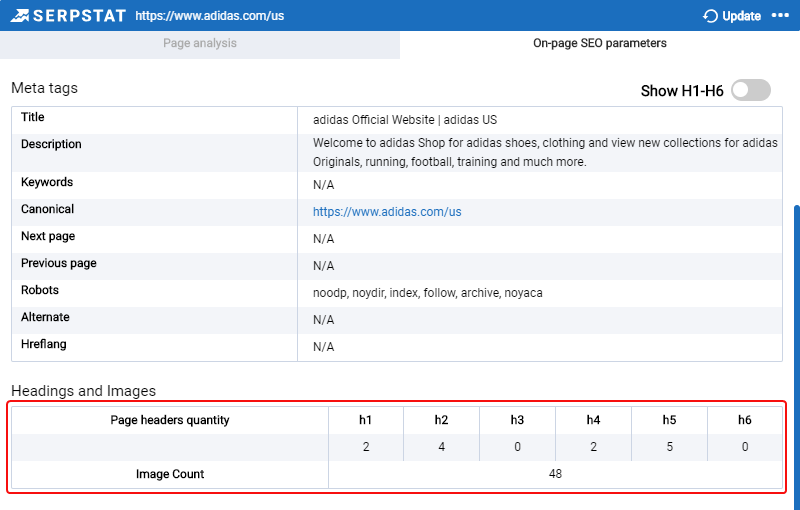This screenshot has height=510, width=800.
Task: Click the Update button label
Action: [741, 16]
